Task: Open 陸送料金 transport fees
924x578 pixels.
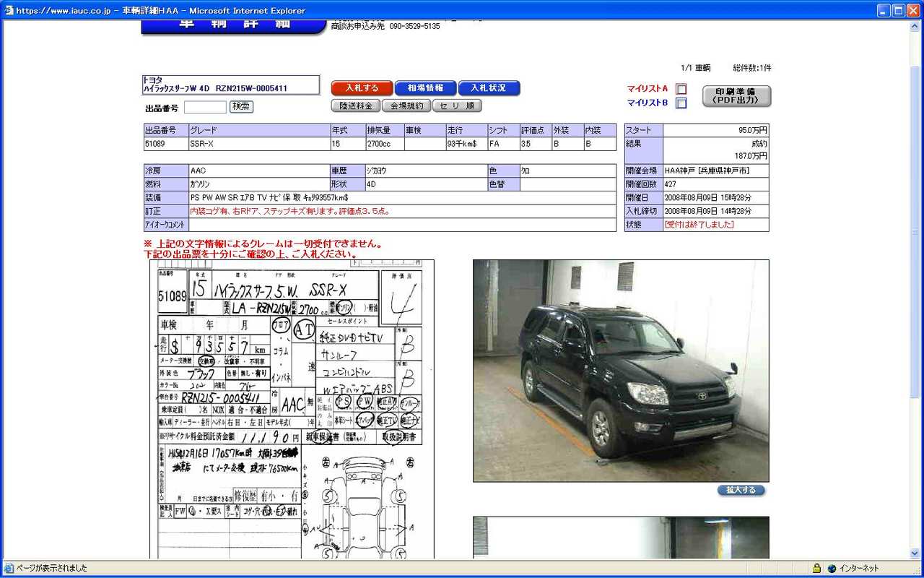Action: point(356,105)
